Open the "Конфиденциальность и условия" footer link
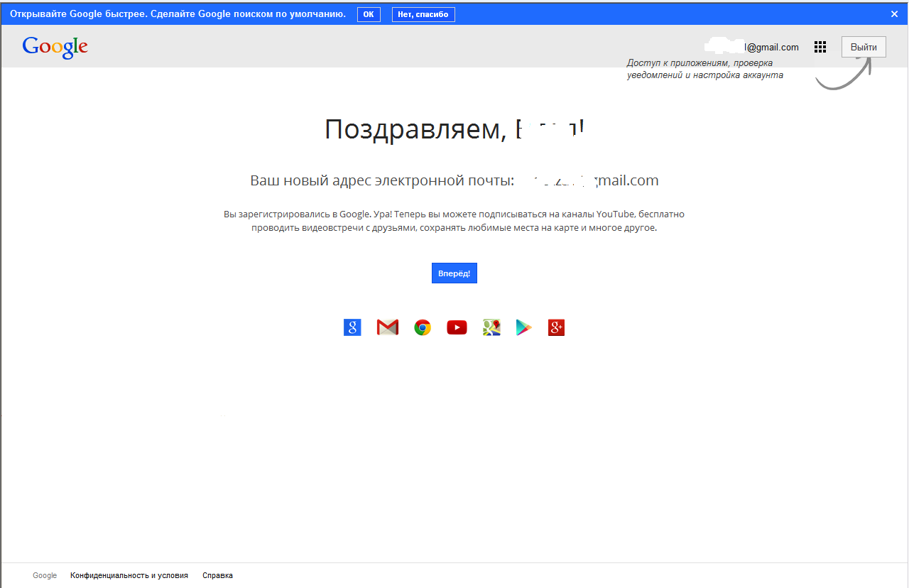 click(129, 575)
